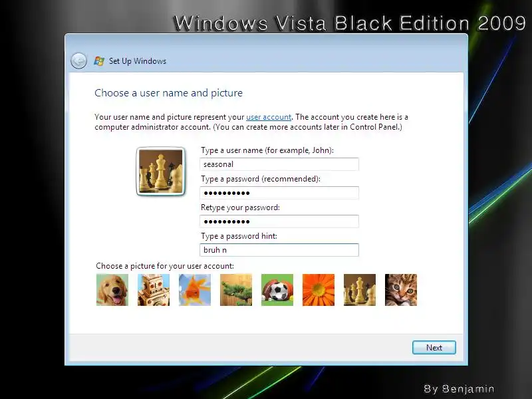Viewport: 532px width, 399px height.
Task: Click the label Choose a picture for your user account:
Action: (x=165, y=266)
